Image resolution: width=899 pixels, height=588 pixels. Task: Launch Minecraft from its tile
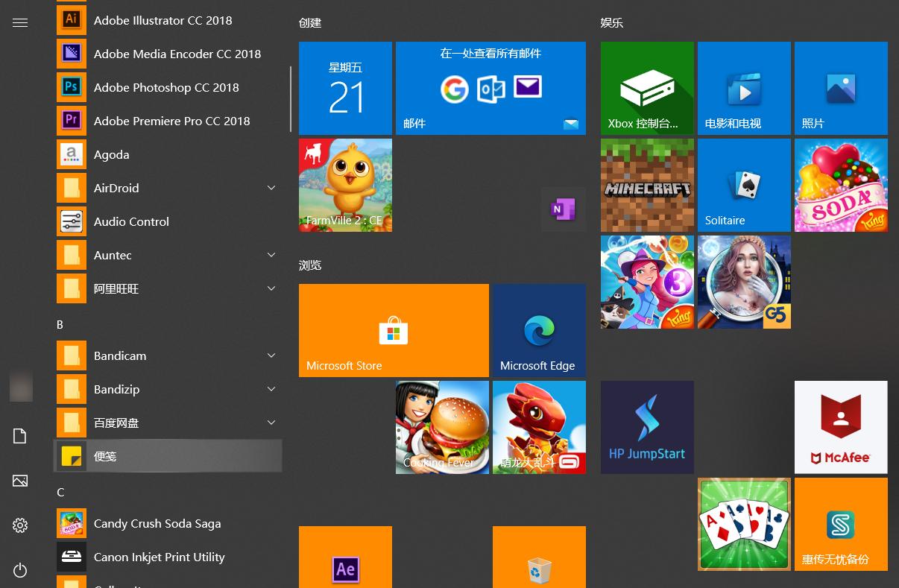(x=646, y=185)
